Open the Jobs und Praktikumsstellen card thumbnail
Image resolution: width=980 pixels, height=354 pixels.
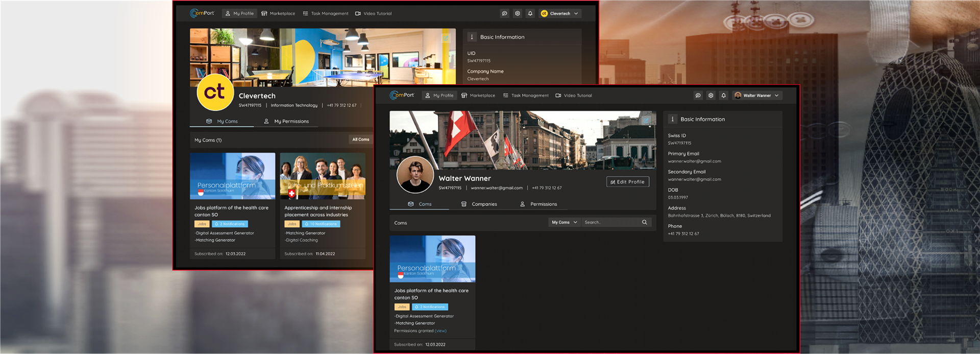pos(323,176)
